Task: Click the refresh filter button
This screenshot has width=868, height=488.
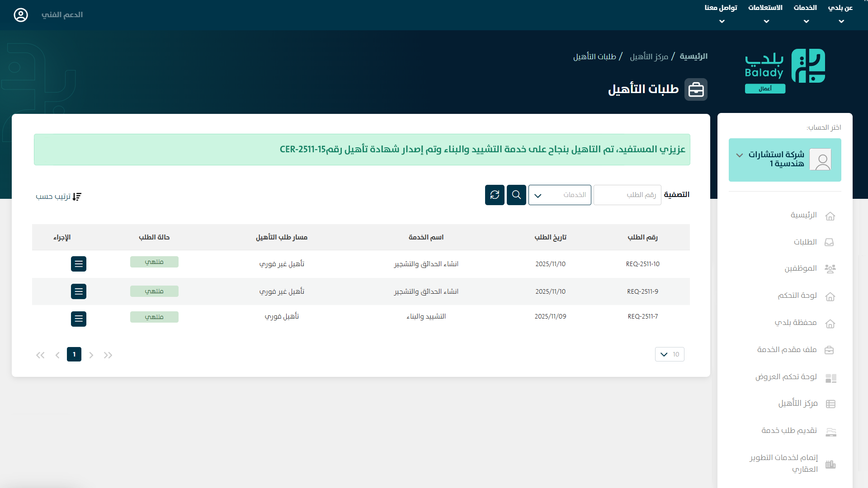Action: tap(495, 195)
